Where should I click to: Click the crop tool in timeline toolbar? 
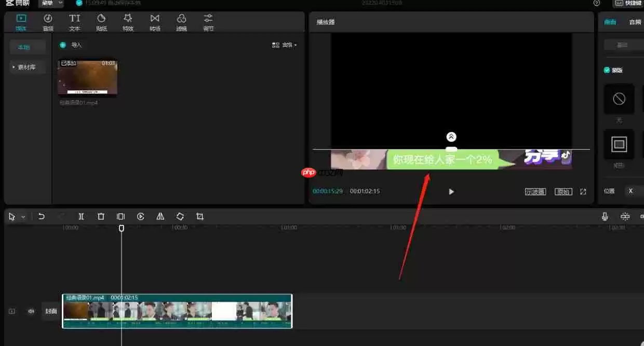pyautogui.click(x=200, y=216)
